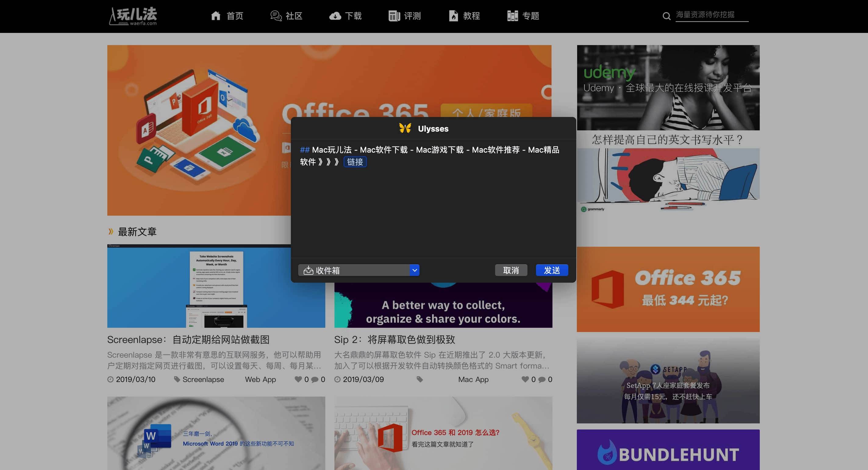Click the newspaper icon beside 评测
868x470 pixels.
coord(394,16)
